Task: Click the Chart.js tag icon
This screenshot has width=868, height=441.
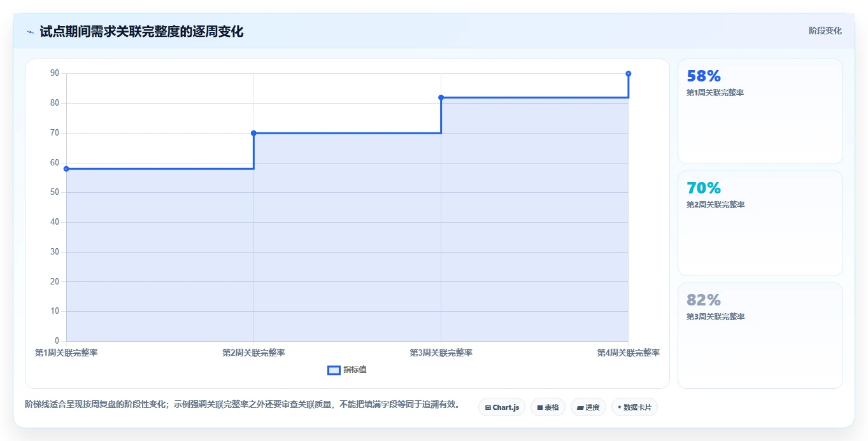Action: [x=488, y=407]
